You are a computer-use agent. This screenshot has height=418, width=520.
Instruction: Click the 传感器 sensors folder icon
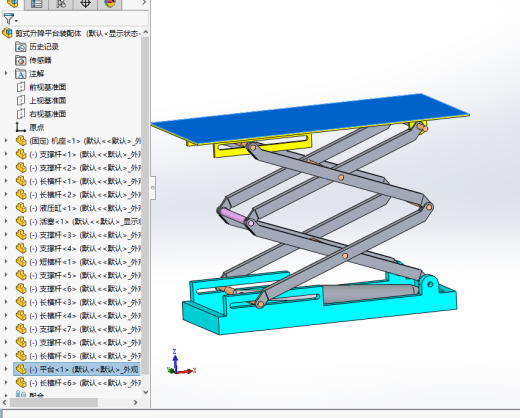pos(20,60)
